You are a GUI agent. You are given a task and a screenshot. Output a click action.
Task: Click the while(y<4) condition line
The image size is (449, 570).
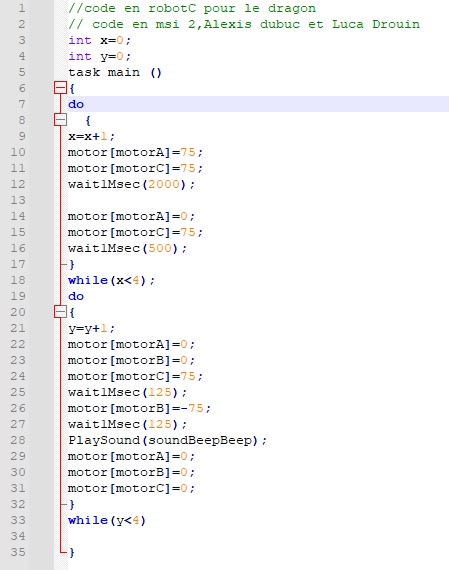107,520
